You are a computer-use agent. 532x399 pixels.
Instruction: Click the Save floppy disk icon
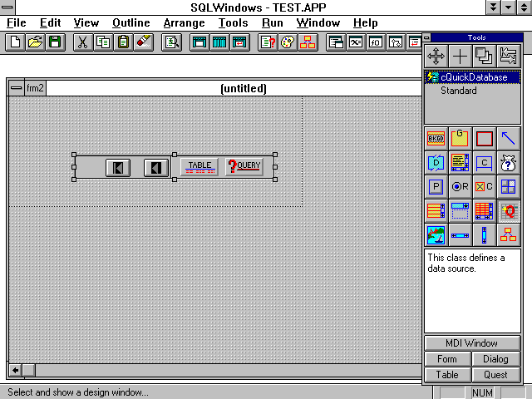[54, 42]
